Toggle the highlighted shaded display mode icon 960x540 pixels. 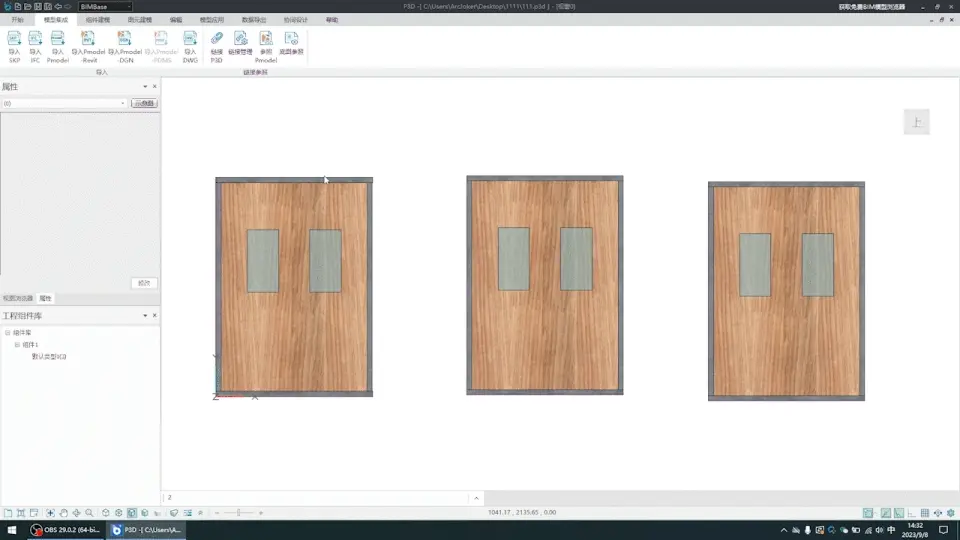132,513
